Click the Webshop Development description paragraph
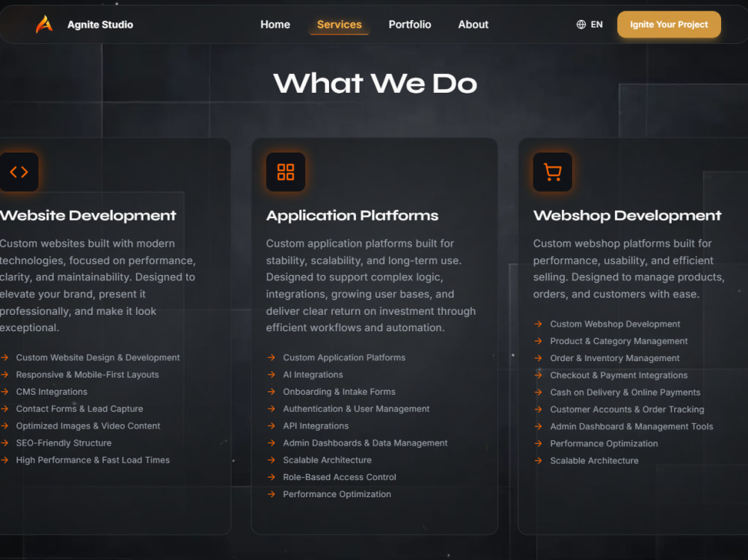This screenshot has width=748, height=560. tap(629, 269)
